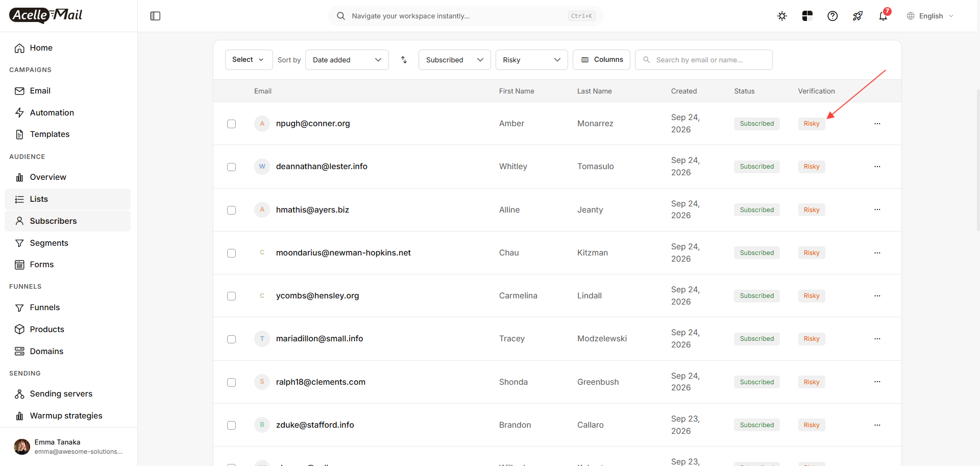This screenshot has width=980, height=466.
Task: Open the Templates sidebar link
Action: 67,134
